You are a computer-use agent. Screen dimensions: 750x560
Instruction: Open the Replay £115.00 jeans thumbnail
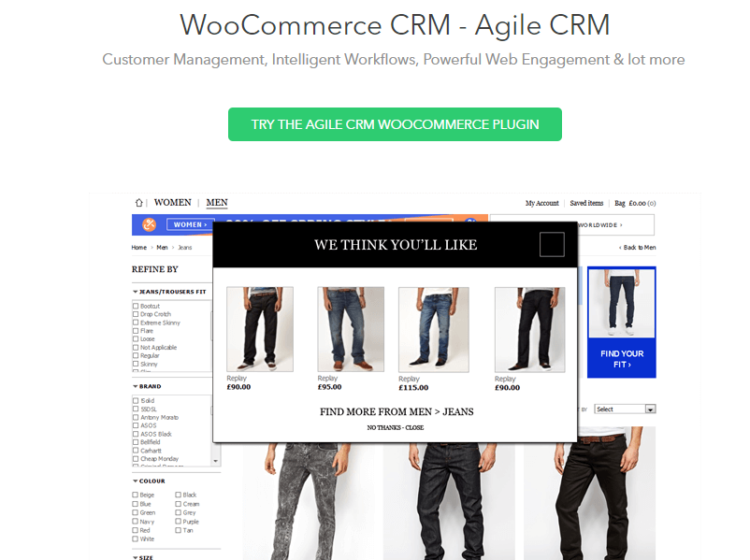(x=433, y=329)
